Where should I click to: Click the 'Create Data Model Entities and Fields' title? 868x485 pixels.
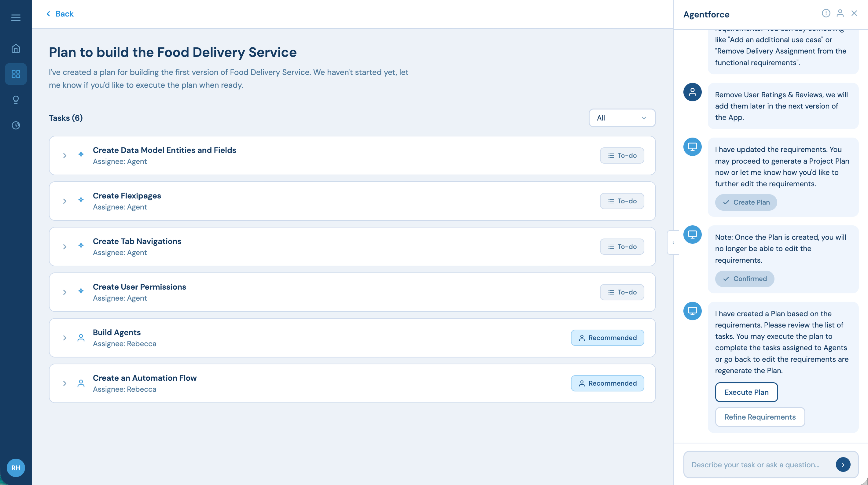tap(164, 150)
